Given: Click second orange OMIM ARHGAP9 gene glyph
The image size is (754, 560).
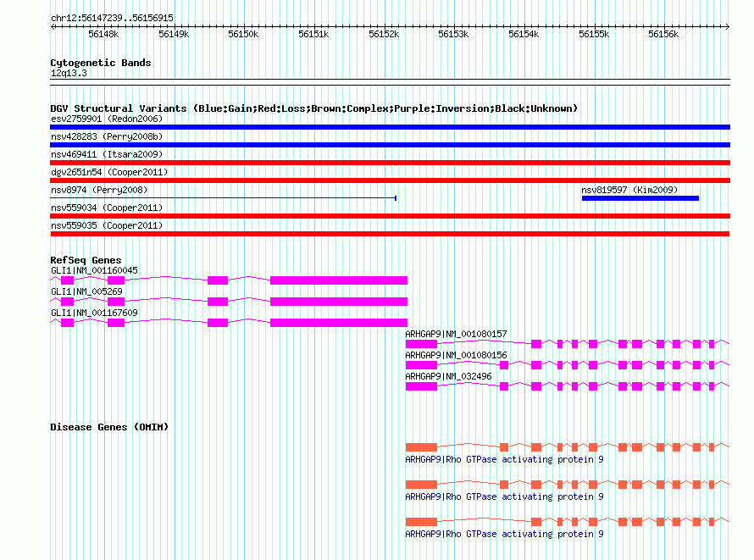Looking at the screenshot, I should coord(568,485).
